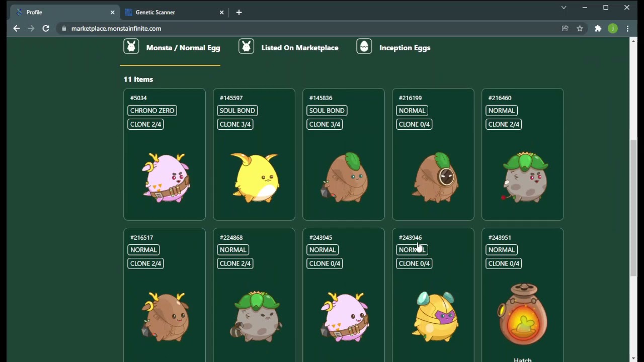This screenshot has width=644, height=362.
Task: Open the Listed On Marketplace tab
Action: pos(289,48)
